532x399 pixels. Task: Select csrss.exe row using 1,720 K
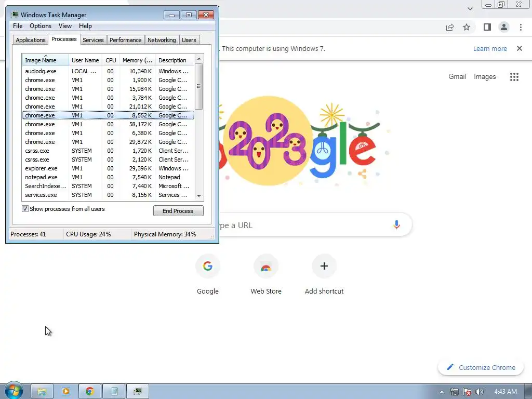108,151
